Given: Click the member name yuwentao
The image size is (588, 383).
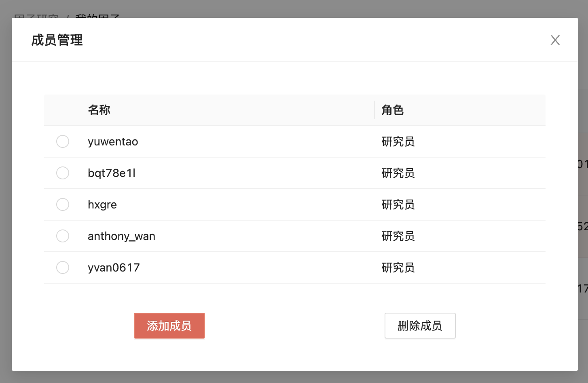Looking at the screenshot, I should point(113,142).
